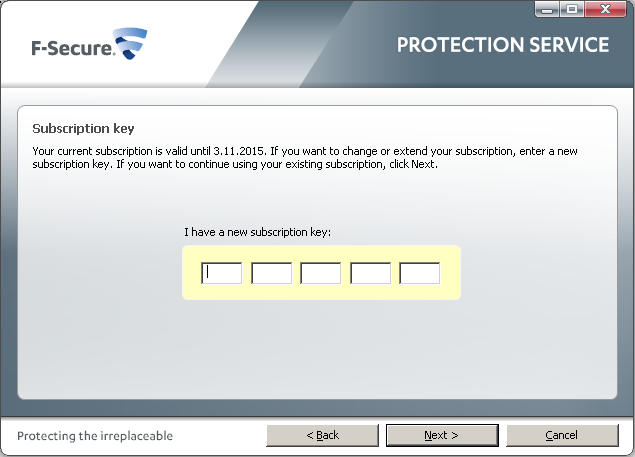Cancel the setup wizard

[x=562, y=435]
